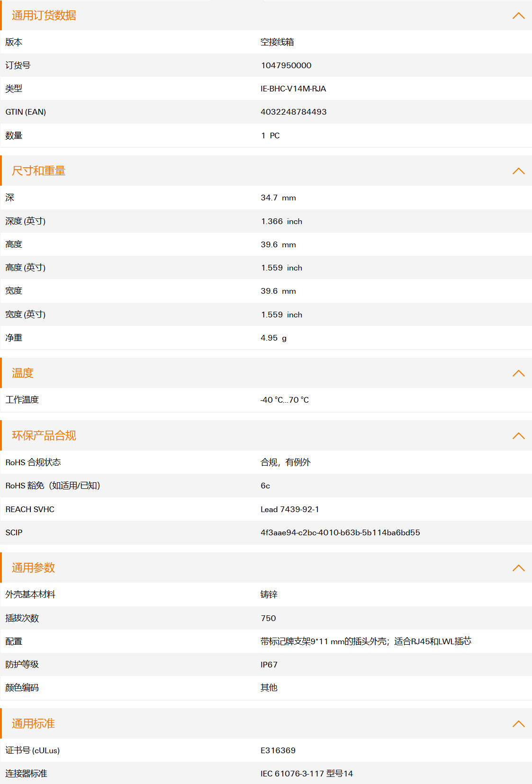Click the 高度 (英寸) value 1.559 inch
This screenshot has height=784, width=532.
281,268
